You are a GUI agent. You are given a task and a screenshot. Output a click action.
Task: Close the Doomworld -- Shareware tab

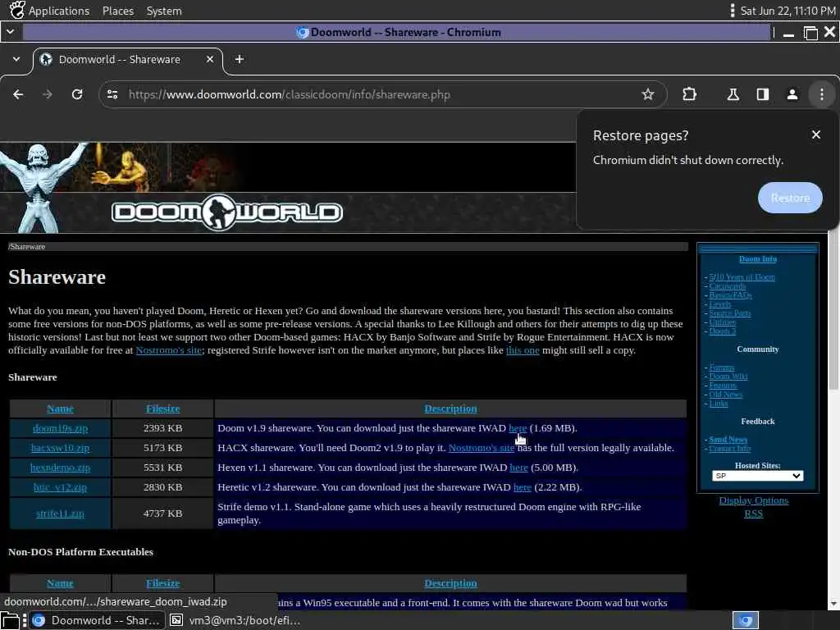[x=210, y=59]
